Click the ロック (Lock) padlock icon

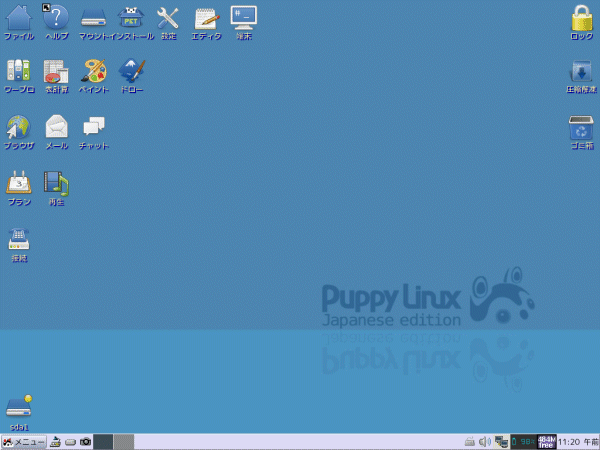tap(581, 18)
